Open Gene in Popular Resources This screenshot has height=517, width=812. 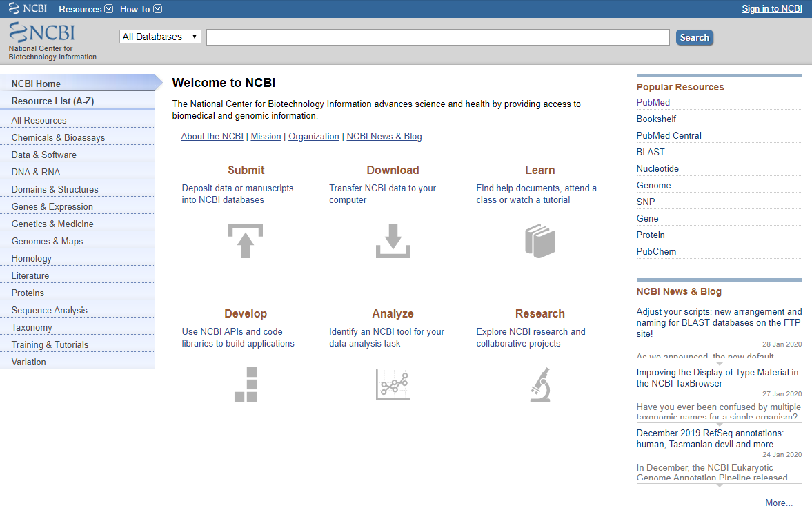tap(647, 219)
